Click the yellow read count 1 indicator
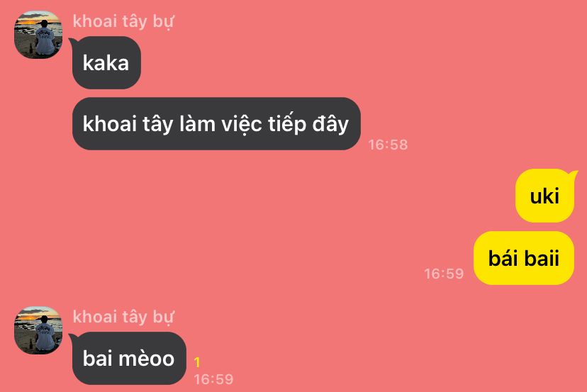 click(197, 362)
